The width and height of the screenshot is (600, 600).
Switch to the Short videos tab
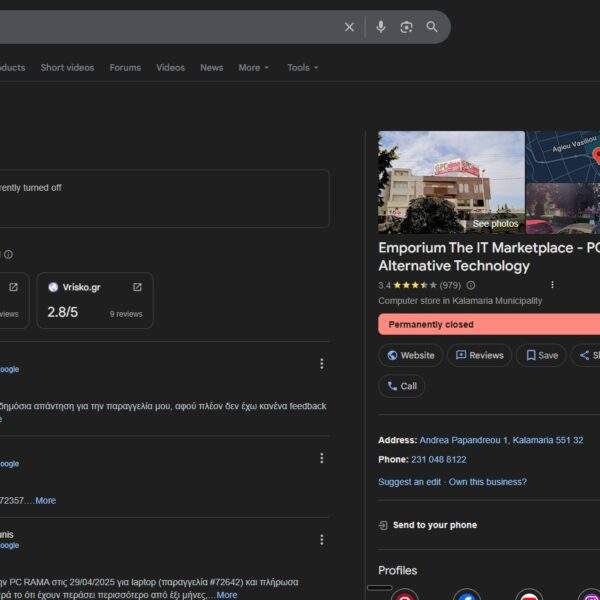click(x=67, y=68)
